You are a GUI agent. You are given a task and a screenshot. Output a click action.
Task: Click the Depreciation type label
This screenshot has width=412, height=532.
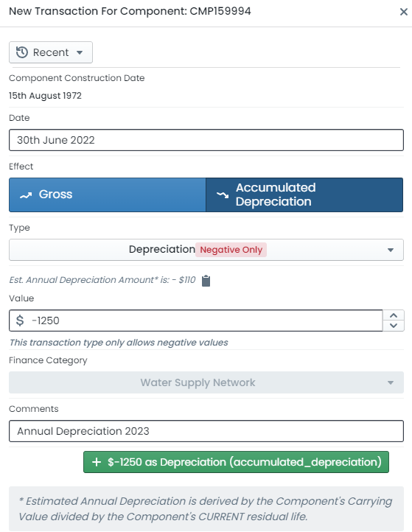coord(162,249)
